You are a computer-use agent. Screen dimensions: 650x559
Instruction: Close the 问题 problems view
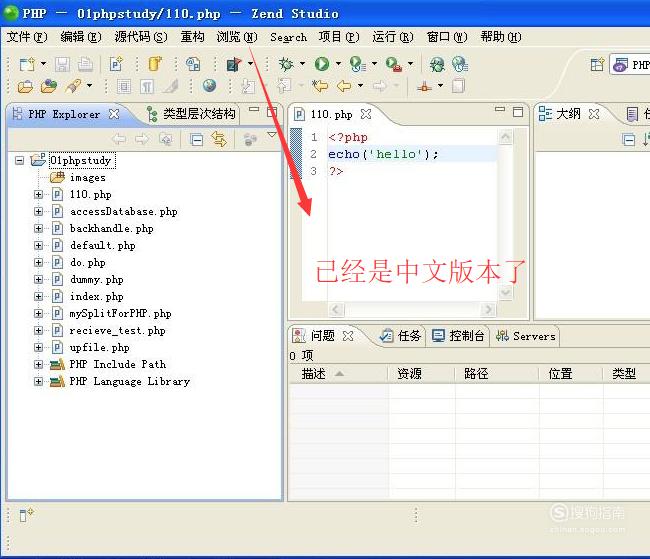click(348, 336)
